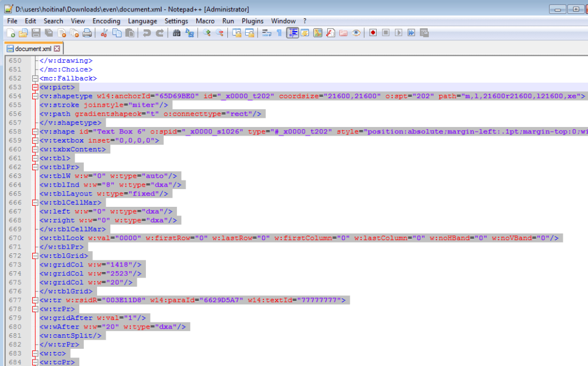Close the document.xml tab with X button
The width and height of the screenshot is (588, 366).
57,49
